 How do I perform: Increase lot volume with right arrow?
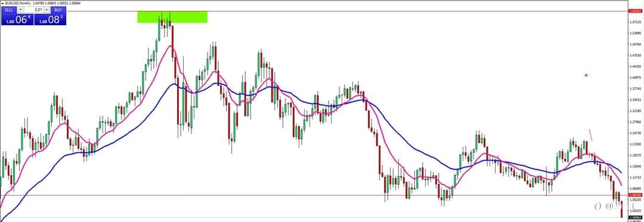(x=47, y=10)
